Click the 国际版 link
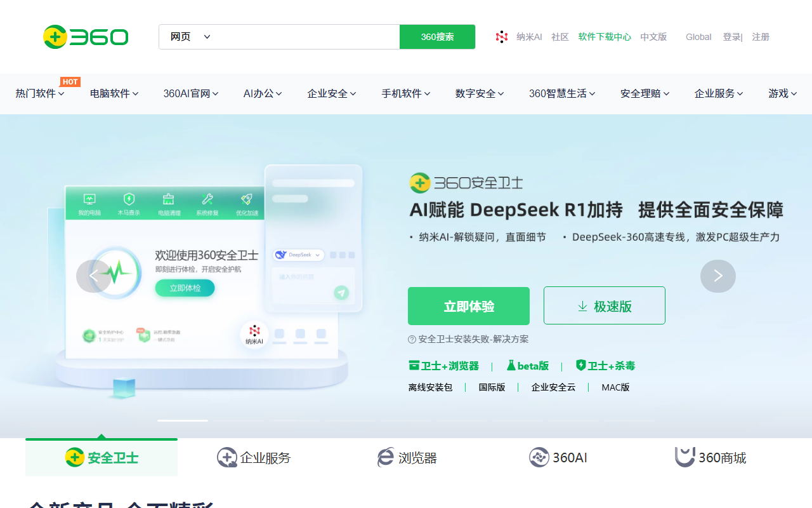The height and width of the screenshot is (508, 812). point(492,387)
